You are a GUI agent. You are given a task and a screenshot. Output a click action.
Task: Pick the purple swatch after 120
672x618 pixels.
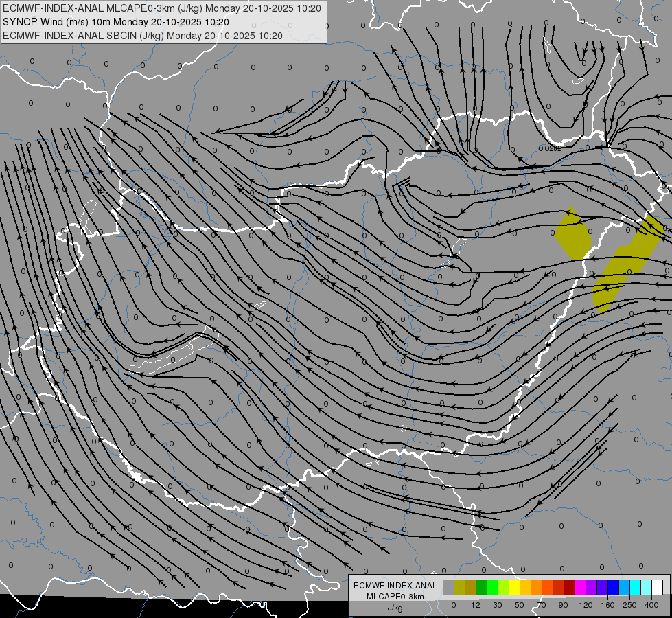tap(592, 587)
